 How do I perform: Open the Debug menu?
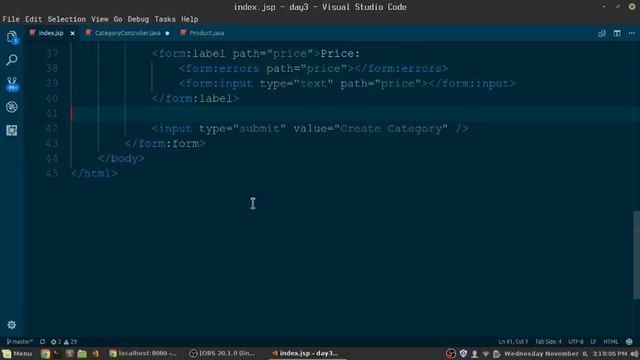pyautogui.click(x=138, y=19)
